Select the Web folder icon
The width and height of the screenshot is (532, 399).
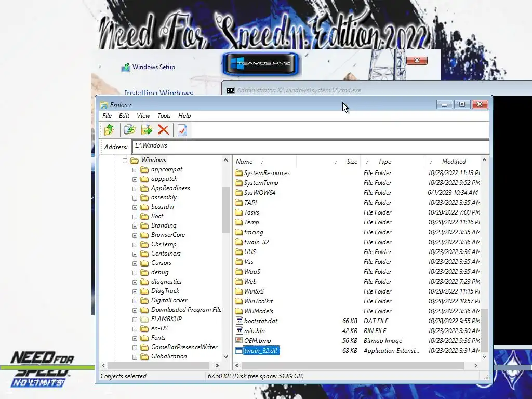coord(239,281)
